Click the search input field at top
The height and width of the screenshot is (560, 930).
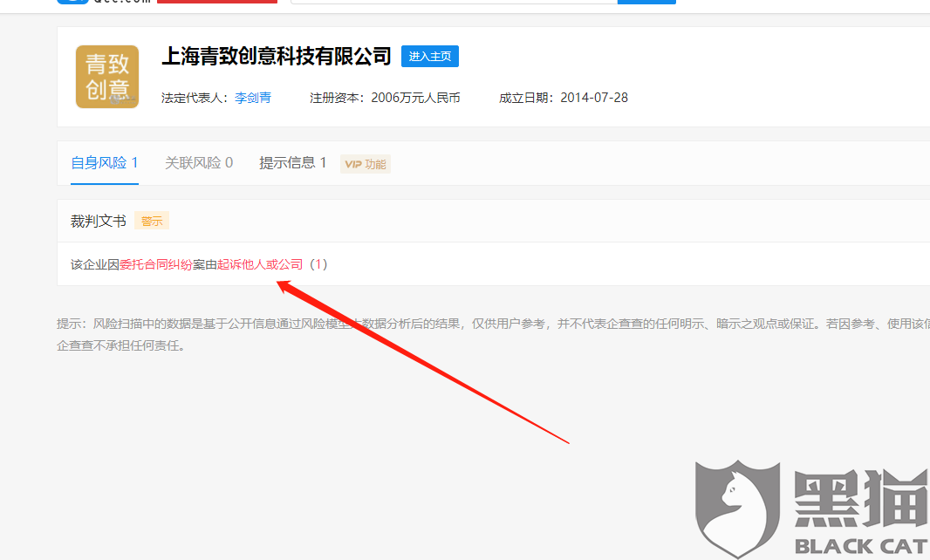tap(455, 2)
